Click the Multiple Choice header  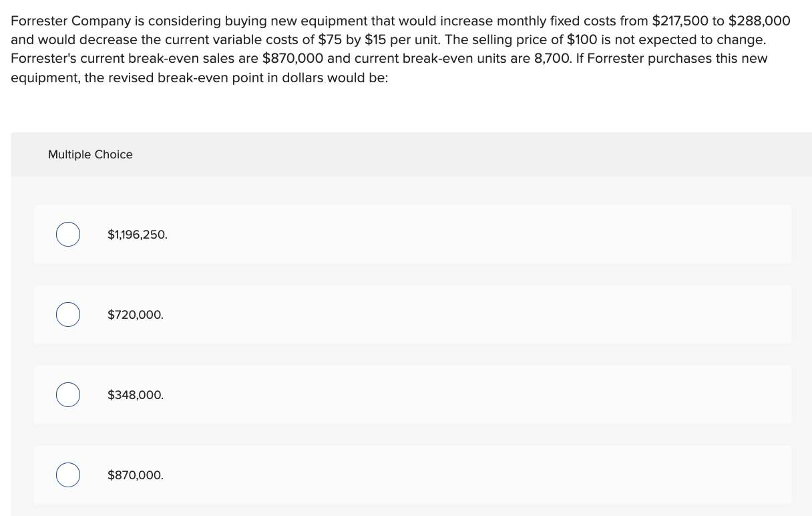pyautogui.click(x=90, y=154)
